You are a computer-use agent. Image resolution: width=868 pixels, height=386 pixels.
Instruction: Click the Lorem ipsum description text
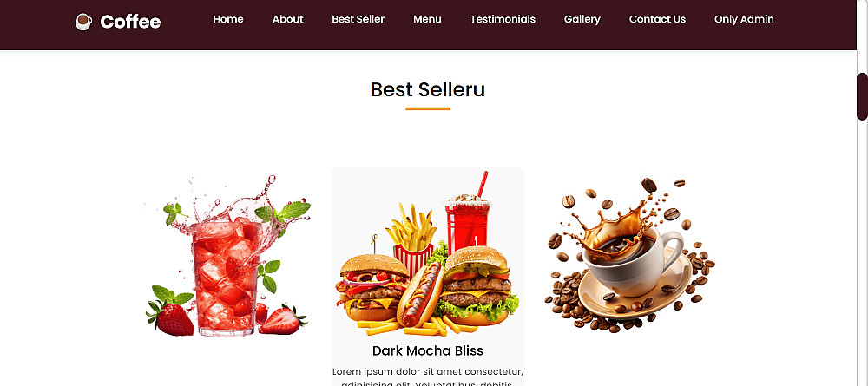coord(428,377)
